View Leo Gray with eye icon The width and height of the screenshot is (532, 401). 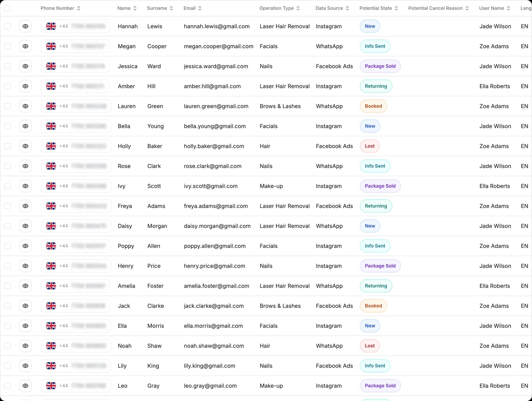tap(25, 386)
